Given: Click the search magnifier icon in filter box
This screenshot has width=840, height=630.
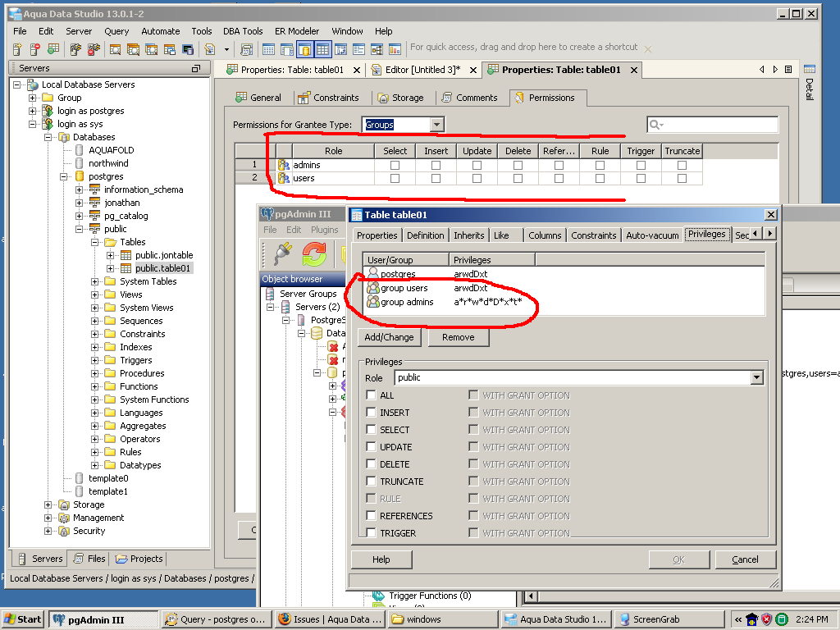Looking at the screenshot, I should (655, 125).
